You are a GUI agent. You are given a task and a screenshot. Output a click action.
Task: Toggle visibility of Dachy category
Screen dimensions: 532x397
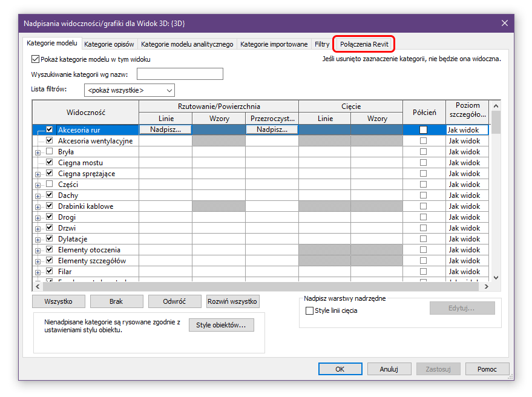tap(50, 195)
